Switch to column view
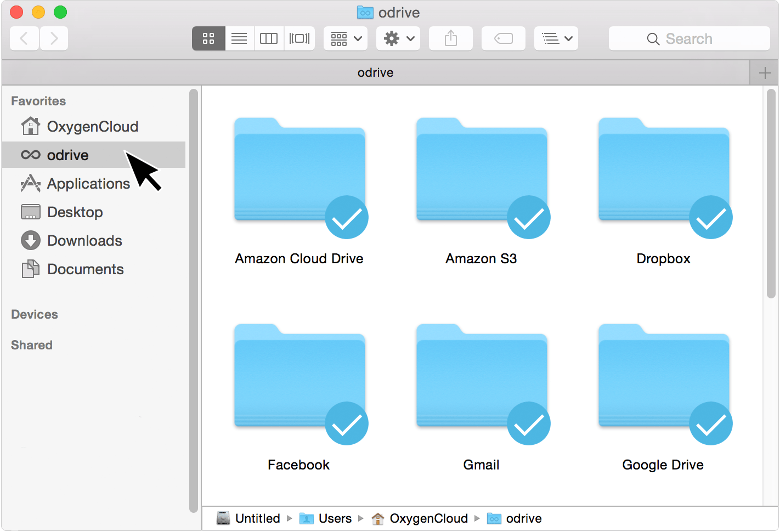Viewport: 780px width, 532px height. [269, 38]
